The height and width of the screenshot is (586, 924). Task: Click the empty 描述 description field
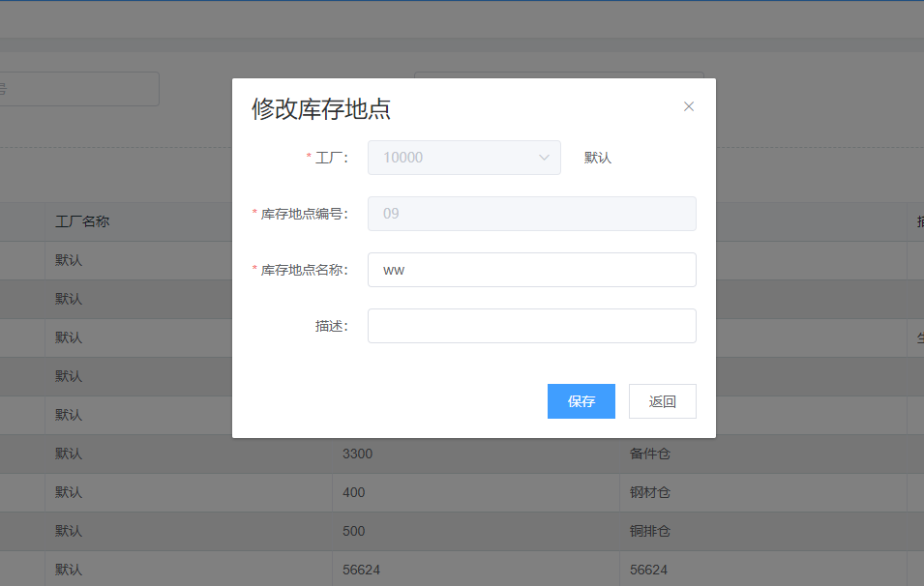click(531, 325)
